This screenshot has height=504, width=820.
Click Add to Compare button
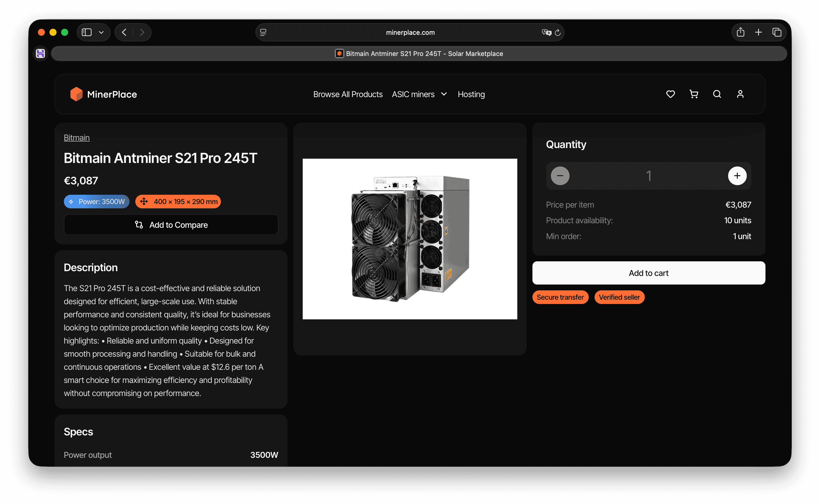(x=171, y=225)
